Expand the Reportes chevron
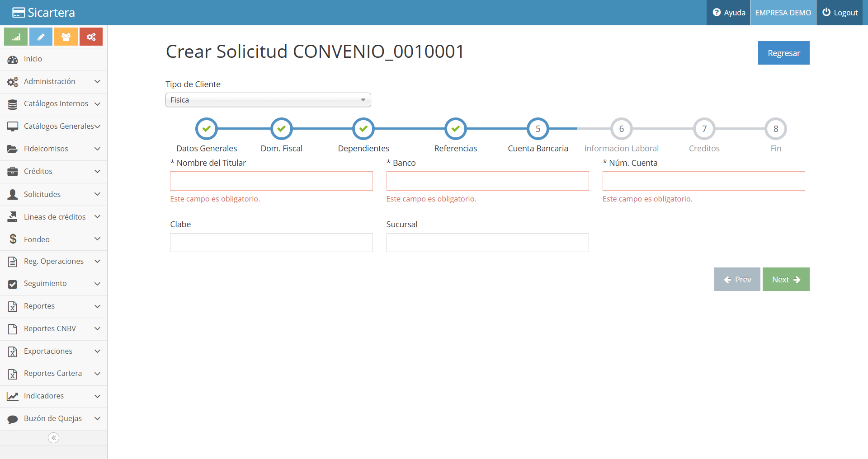868x459 pixels. pos(97,306)
